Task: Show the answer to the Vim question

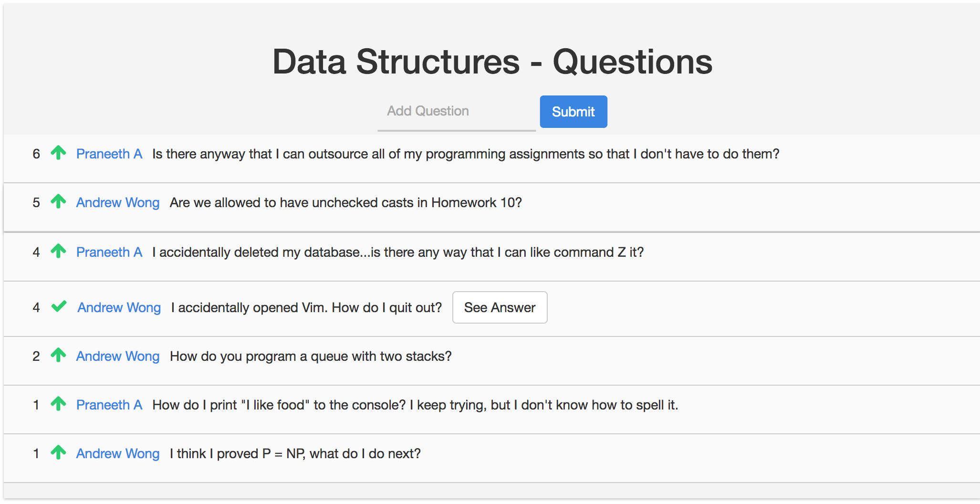Action: [500, 307]
